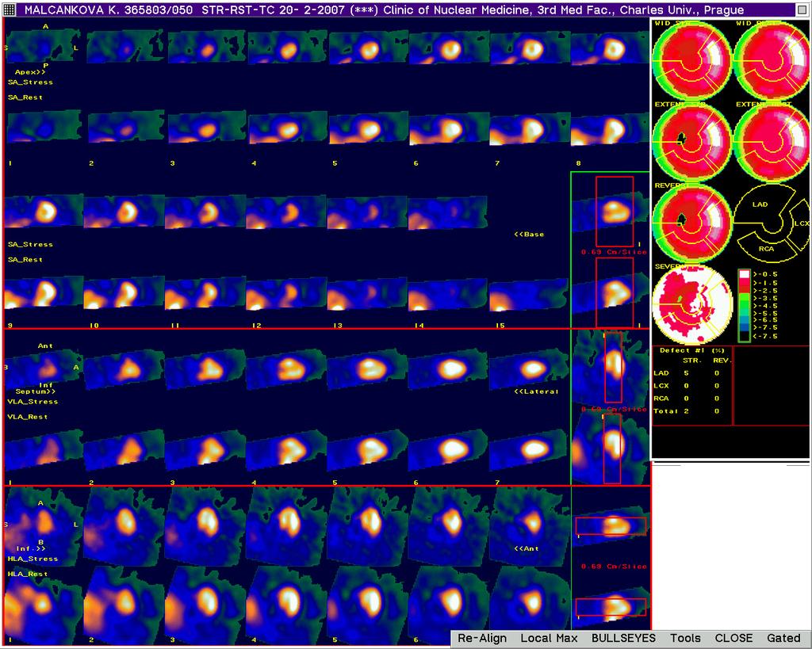
Task: Pick the blue >-6.5 scale color
Action: [744, 320]
